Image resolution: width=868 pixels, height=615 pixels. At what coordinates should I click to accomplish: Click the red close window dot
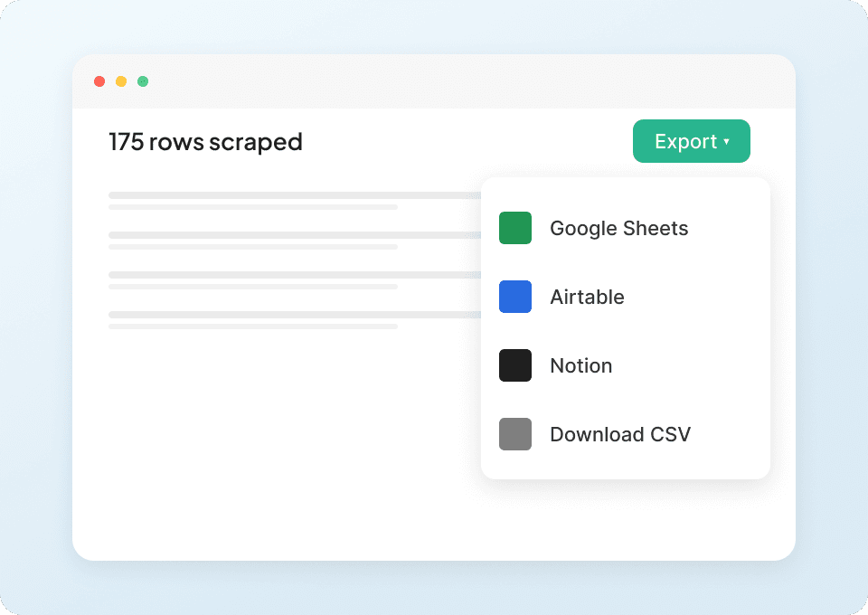tap(99, 81)
